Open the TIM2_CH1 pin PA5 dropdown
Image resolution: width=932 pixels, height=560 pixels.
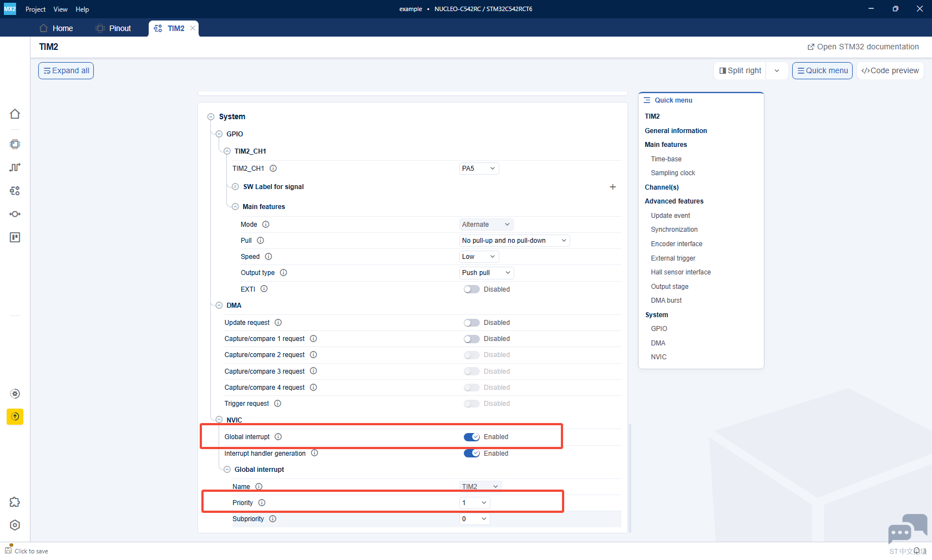(x=479, y=169)
